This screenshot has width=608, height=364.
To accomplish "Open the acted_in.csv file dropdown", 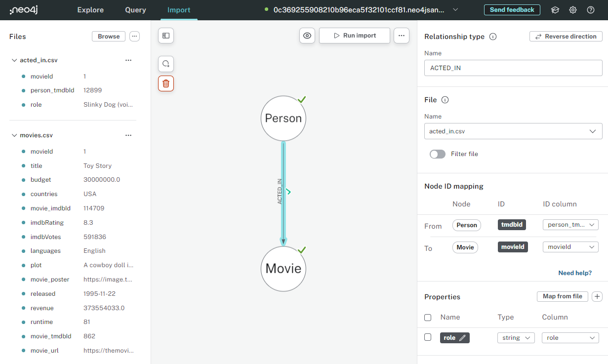I will [592, 131].
